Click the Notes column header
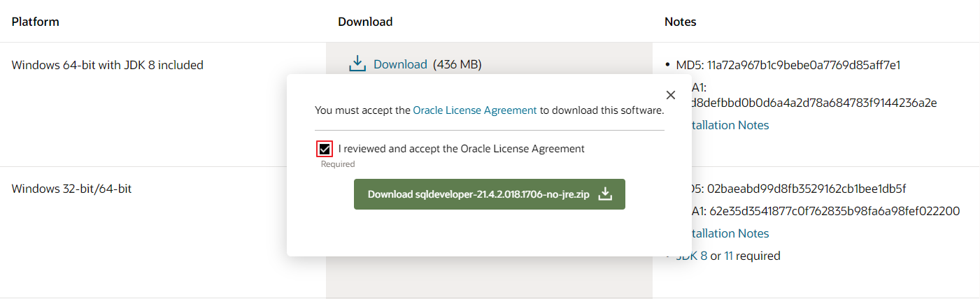 (x=681, y=22)
